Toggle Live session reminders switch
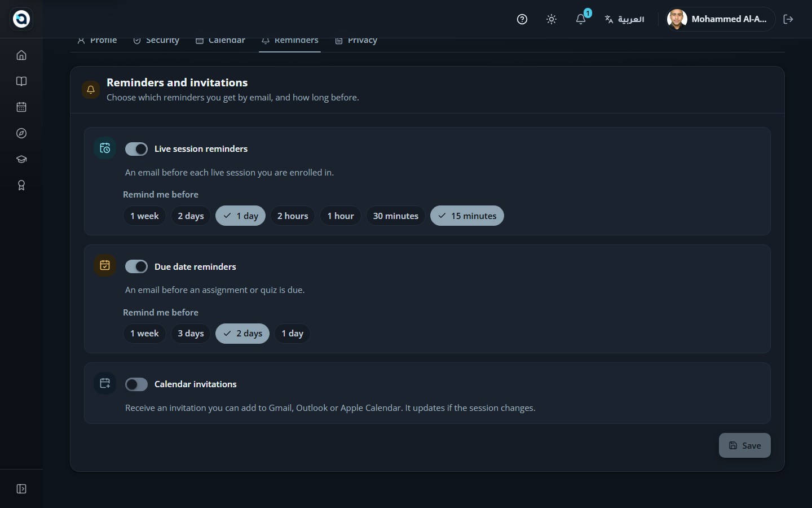Viewport: 812px width, 508px height. pos(136,149)
